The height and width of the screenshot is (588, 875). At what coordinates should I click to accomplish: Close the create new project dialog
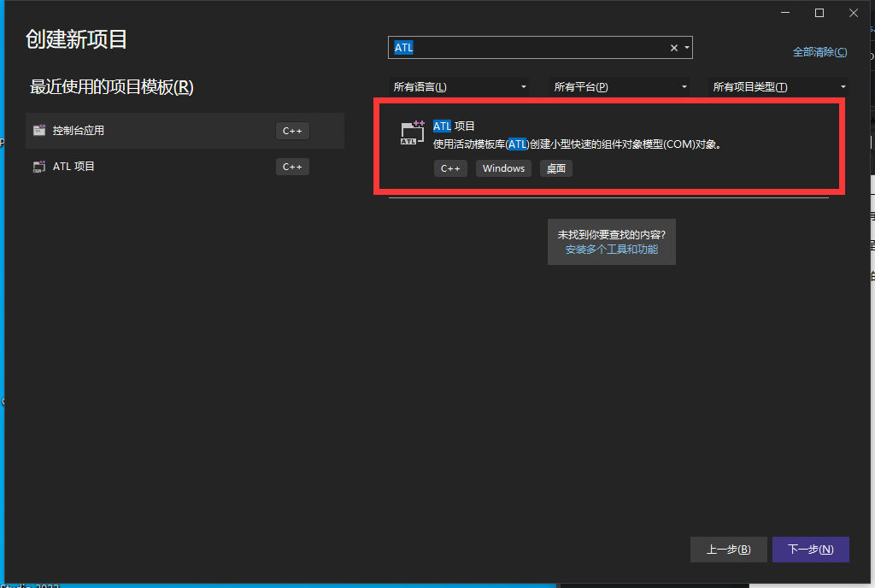point(854,13)
